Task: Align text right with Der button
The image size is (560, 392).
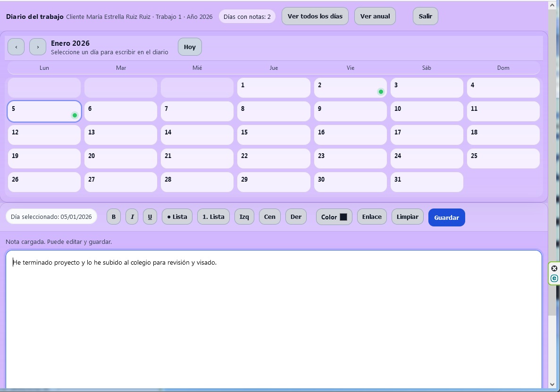Action: tap(296, 217)
